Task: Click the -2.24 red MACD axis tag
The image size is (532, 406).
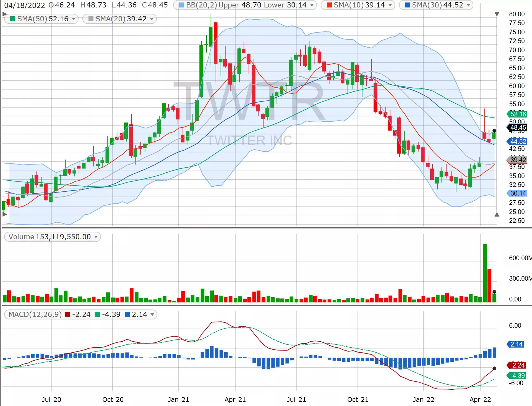Action: coord(516,365)
